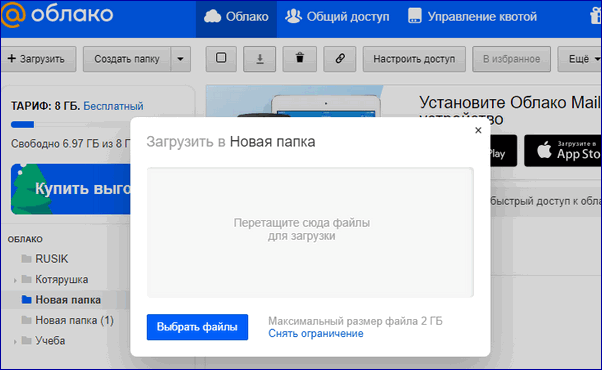
Task: Click the disk icon of Управление квотой
Action: tap(415, 16)
